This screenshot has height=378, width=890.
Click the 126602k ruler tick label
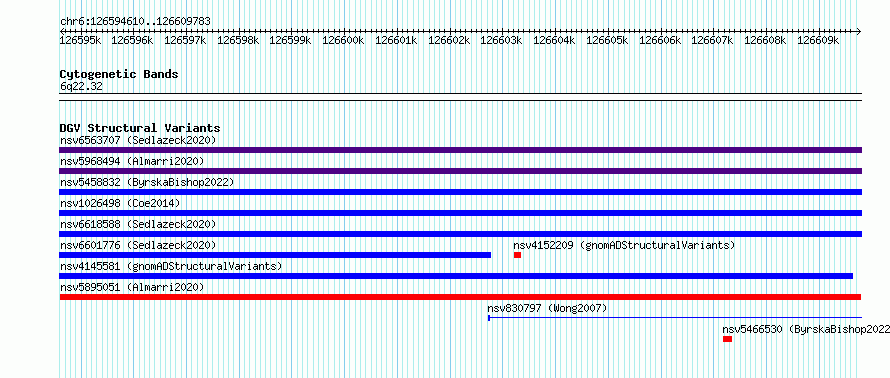point(449,40)
